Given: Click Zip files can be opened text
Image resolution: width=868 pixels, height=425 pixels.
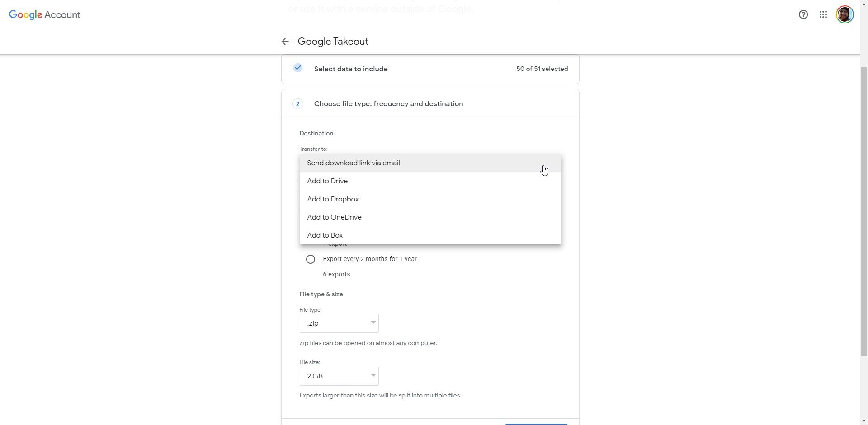Looking at the screenshot, I should pos(368,343).
